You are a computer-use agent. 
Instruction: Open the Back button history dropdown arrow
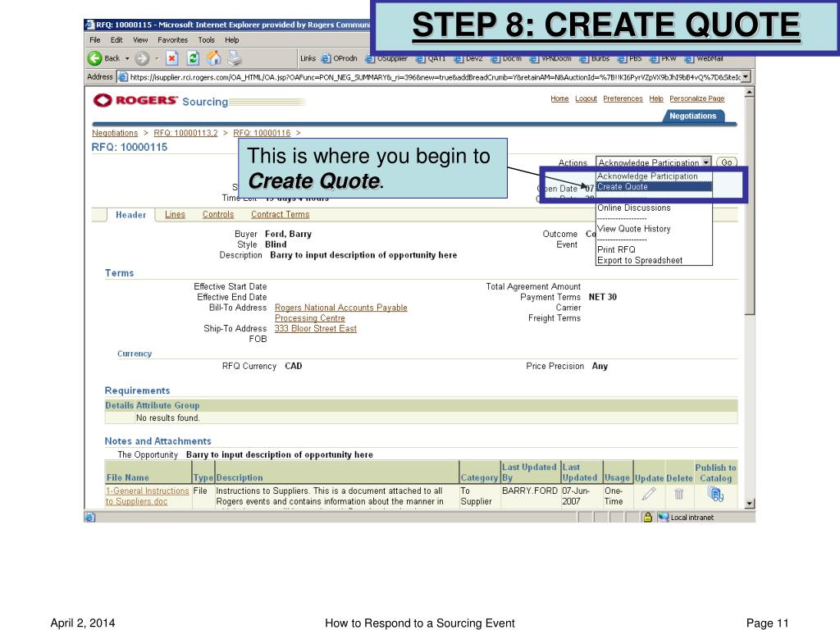coord(127,58)
